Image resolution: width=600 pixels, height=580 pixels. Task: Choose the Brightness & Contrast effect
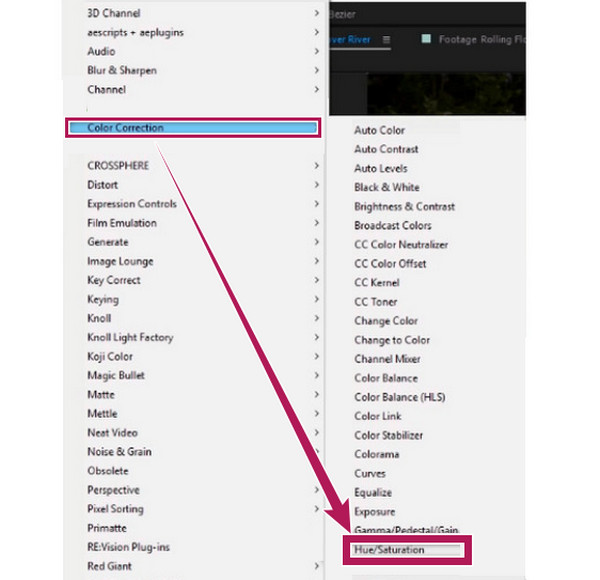pyautogui.click(x=404, y=207)
